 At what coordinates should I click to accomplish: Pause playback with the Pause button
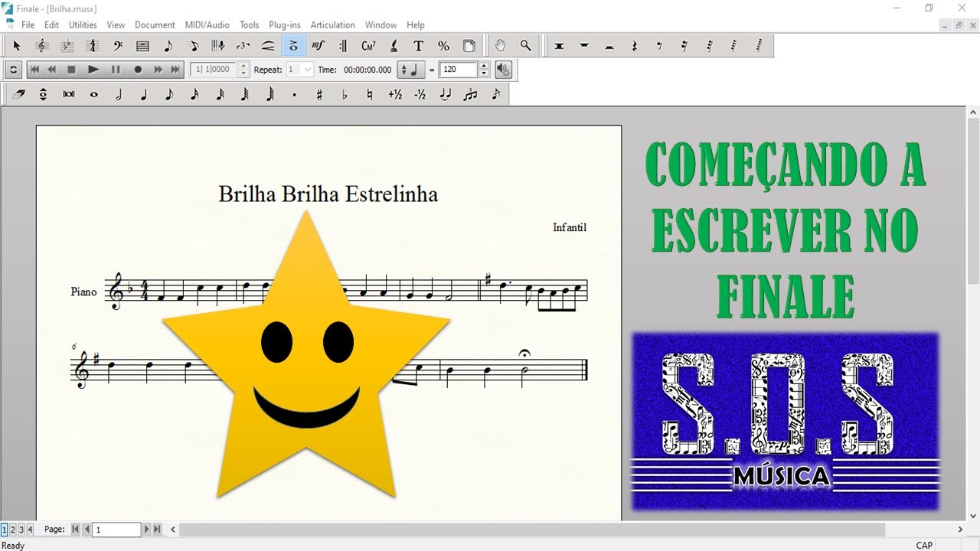pyautogui.click(x=116, y=70)
